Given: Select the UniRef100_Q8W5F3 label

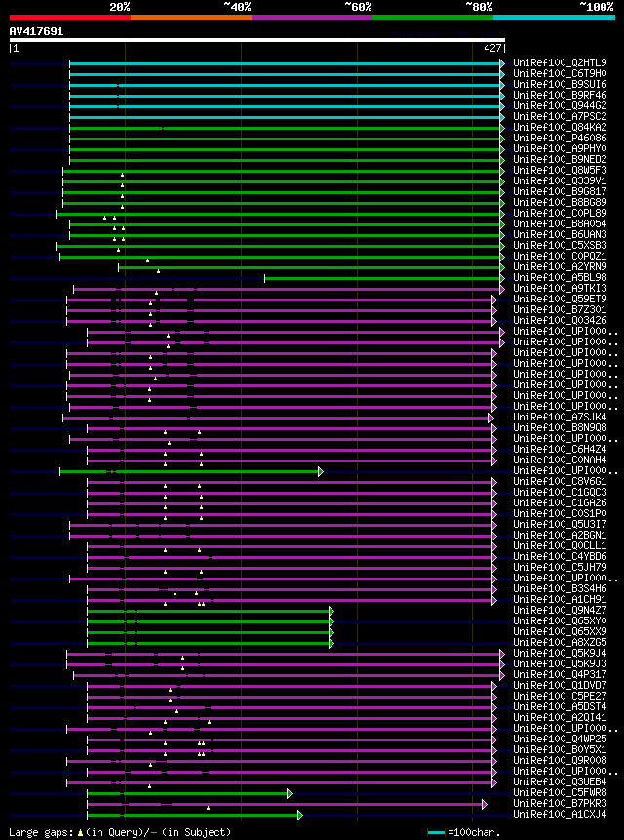Looking at the screenshot, I should pyautogui.click(x=560, y=171).
